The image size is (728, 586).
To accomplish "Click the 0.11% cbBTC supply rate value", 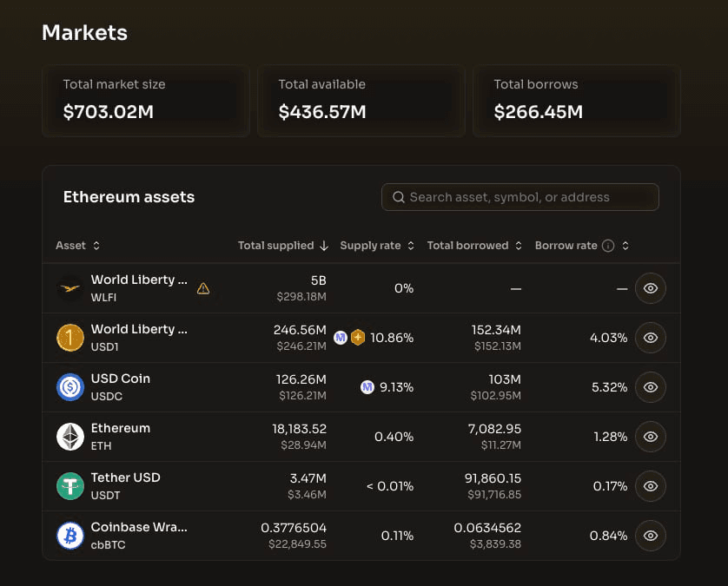I will [397, 536].
